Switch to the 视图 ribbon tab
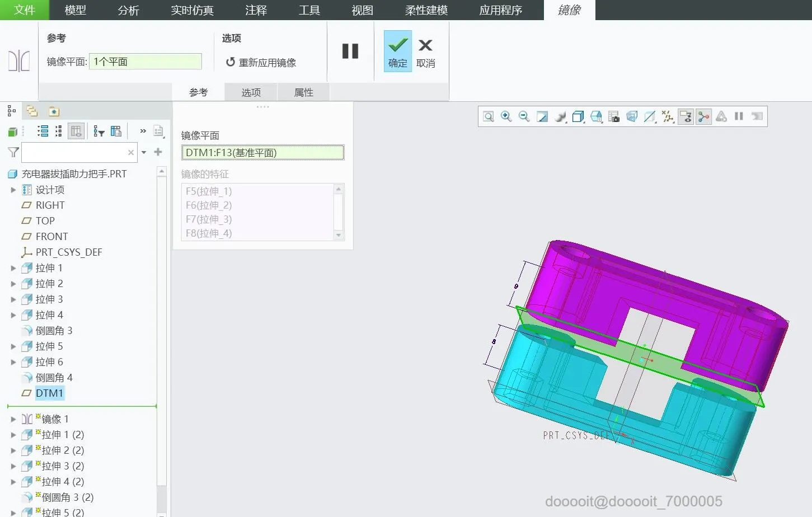 (363, 10)
